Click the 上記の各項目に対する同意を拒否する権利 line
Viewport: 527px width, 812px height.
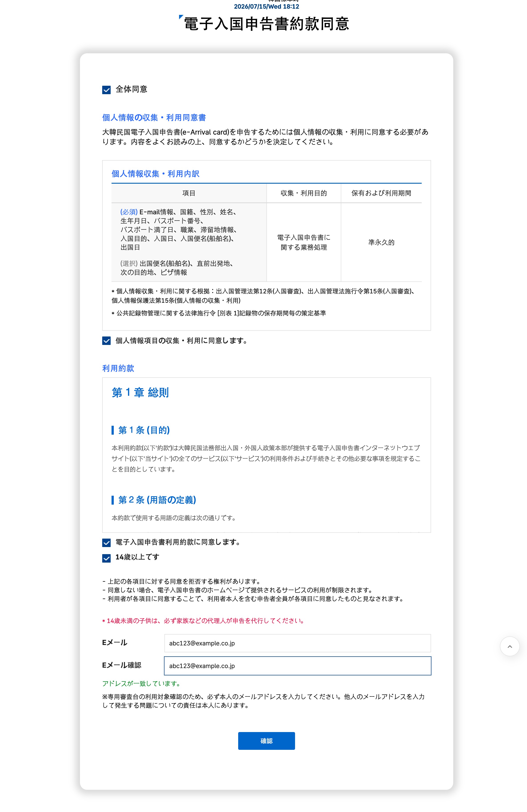(182, 581)
